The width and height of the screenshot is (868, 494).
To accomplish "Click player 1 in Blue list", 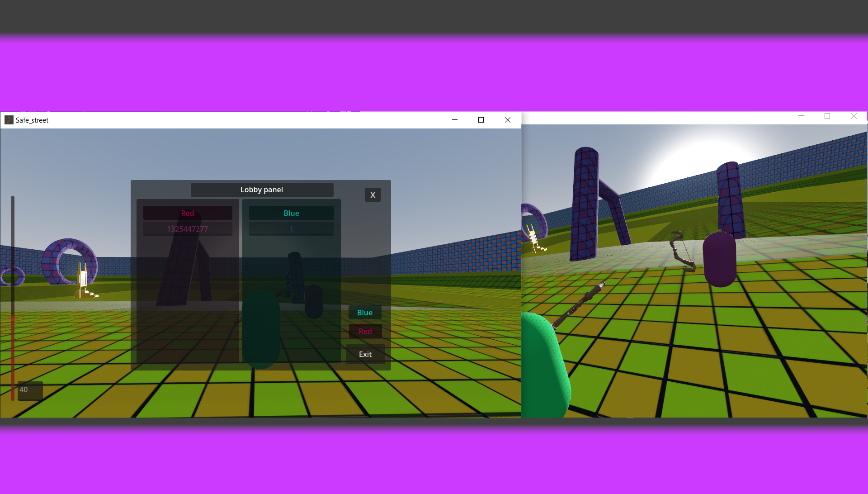I will click(291, 229).
